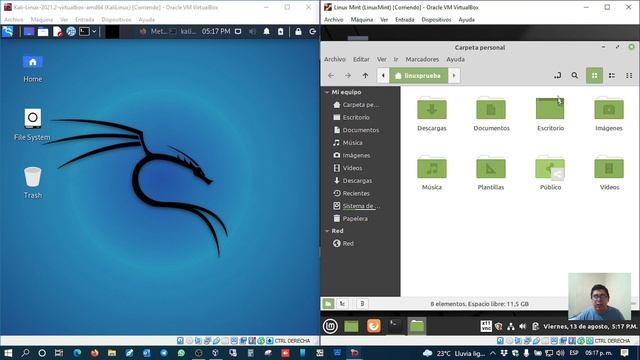640x360 pixels.
Task: Open the Trash icon on Kali desktop
Action: (x=33, y=182)
